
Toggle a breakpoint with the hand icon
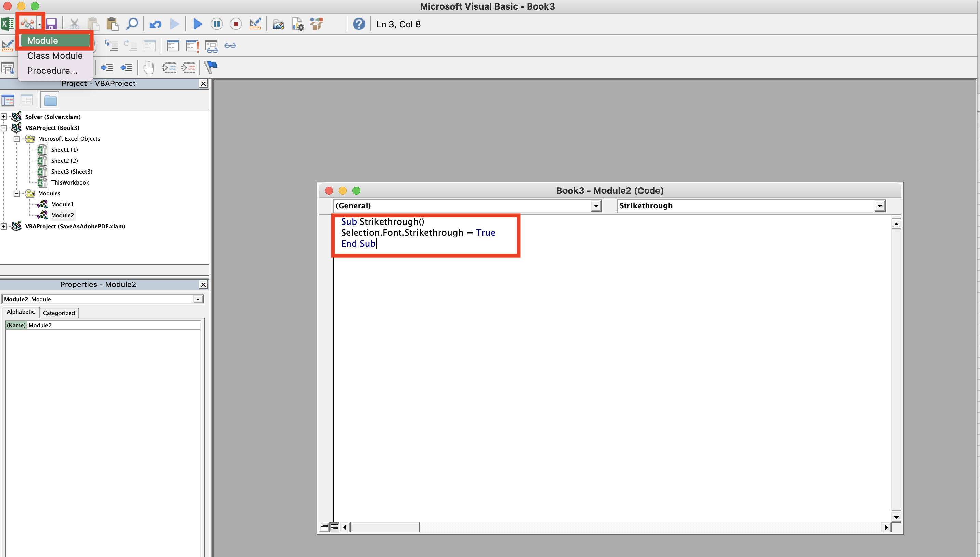click(148, 68)
